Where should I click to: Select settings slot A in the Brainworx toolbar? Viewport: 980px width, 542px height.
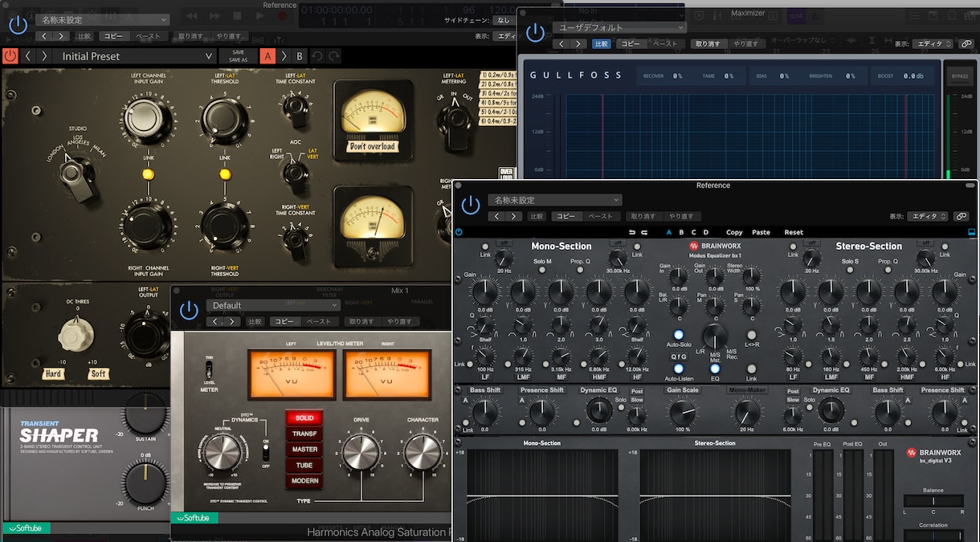pyautogui.click(x=669, y=232)
